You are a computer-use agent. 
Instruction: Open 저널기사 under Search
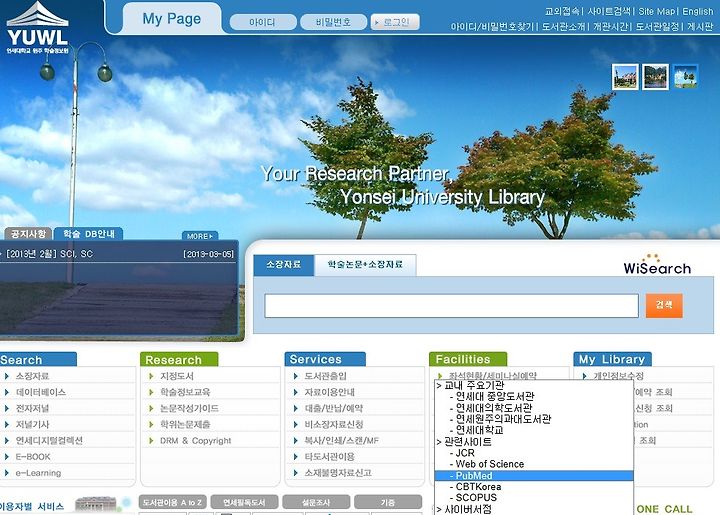pos(32,425)
